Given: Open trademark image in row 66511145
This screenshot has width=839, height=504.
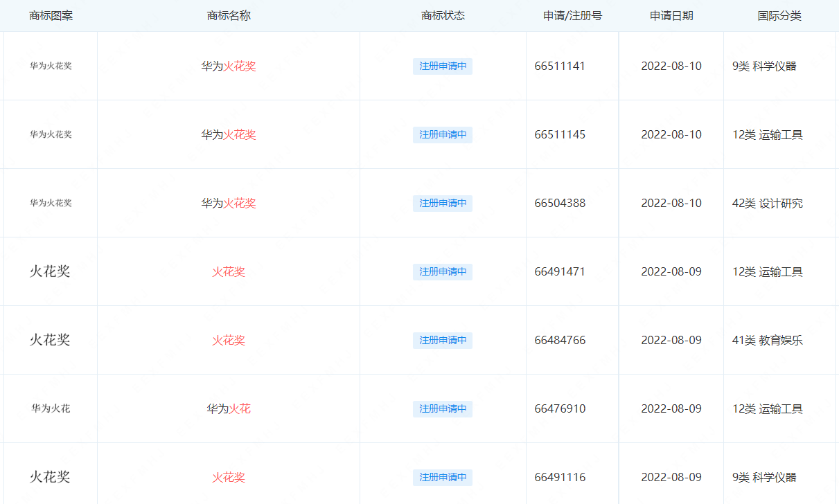Looking at the screenshot, I should pos(51,134).
